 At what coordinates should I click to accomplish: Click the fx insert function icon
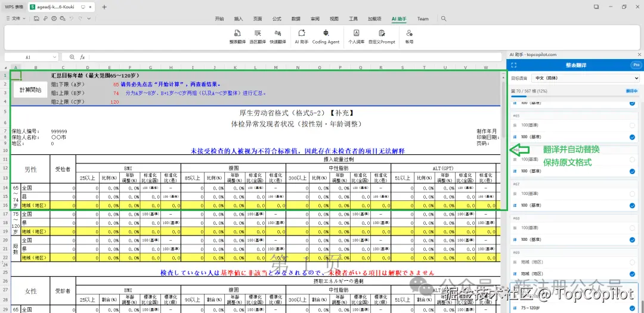[x=82, y=57]
